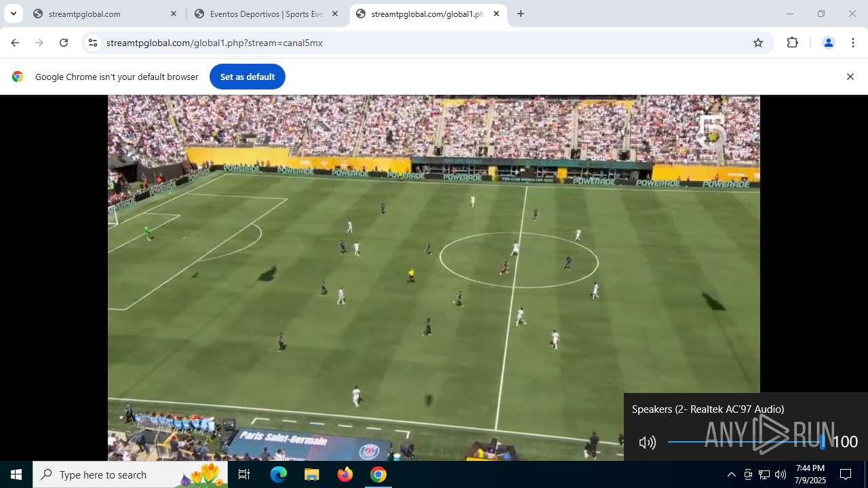Screen dimensions: 868x488
Task: Open the tab search dropdown arrow
Action: click(x=13, y=14)
